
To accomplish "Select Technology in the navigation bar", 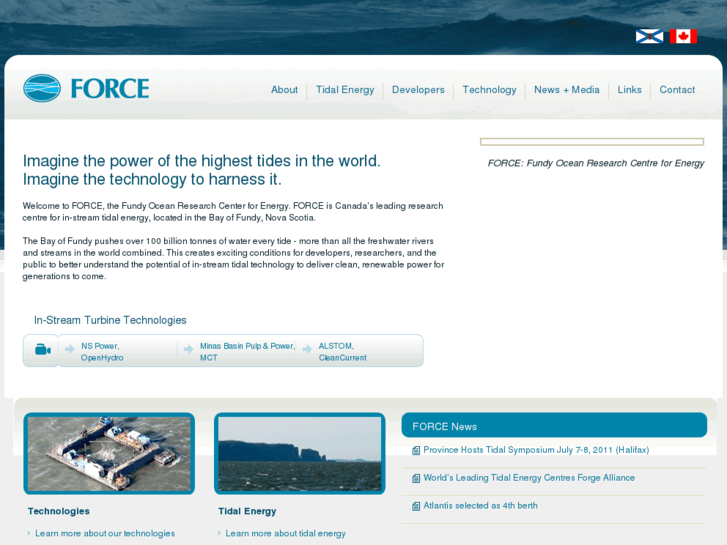I will coord(489,90).
